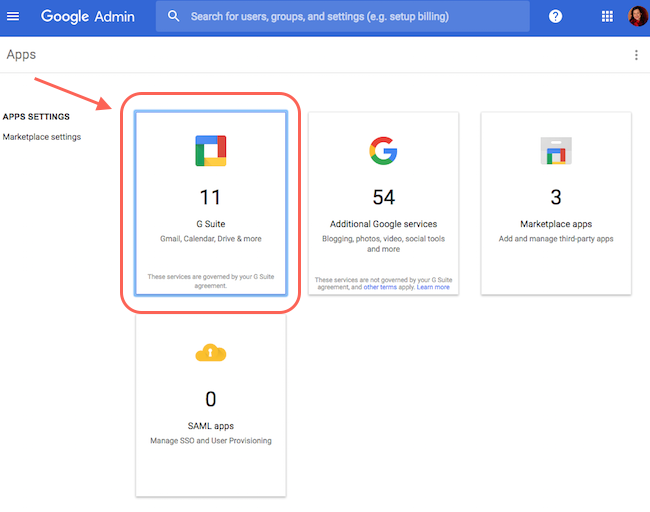Click the number 0 on SAML card
Screen dimensions: 650x512
[211, 399]
